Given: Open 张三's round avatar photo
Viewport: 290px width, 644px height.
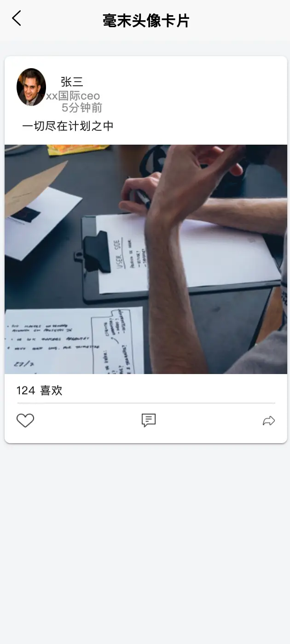Looking at the screenshot, I should coord(31,87).
